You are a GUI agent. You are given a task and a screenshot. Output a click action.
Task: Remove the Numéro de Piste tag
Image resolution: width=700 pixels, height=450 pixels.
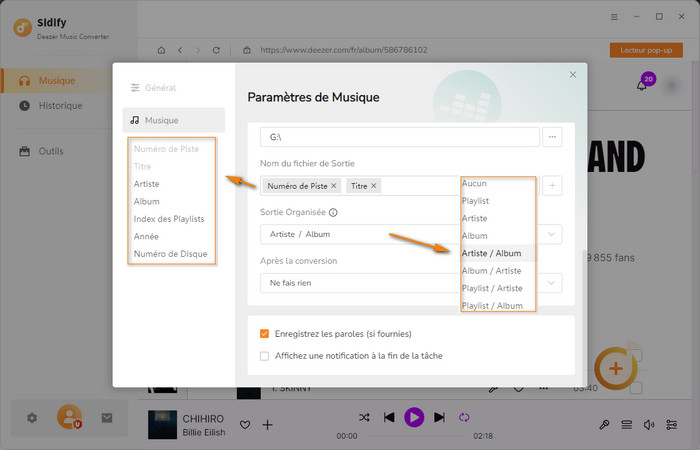click(334, 186)
